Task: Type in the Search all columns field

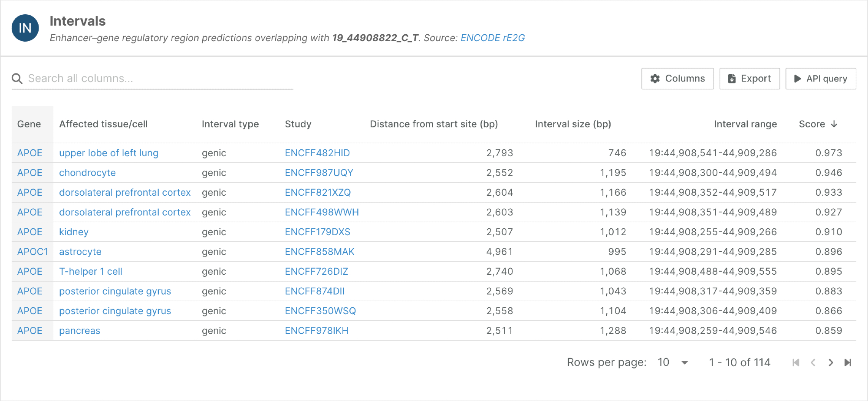Action: (x=156, y=79)
